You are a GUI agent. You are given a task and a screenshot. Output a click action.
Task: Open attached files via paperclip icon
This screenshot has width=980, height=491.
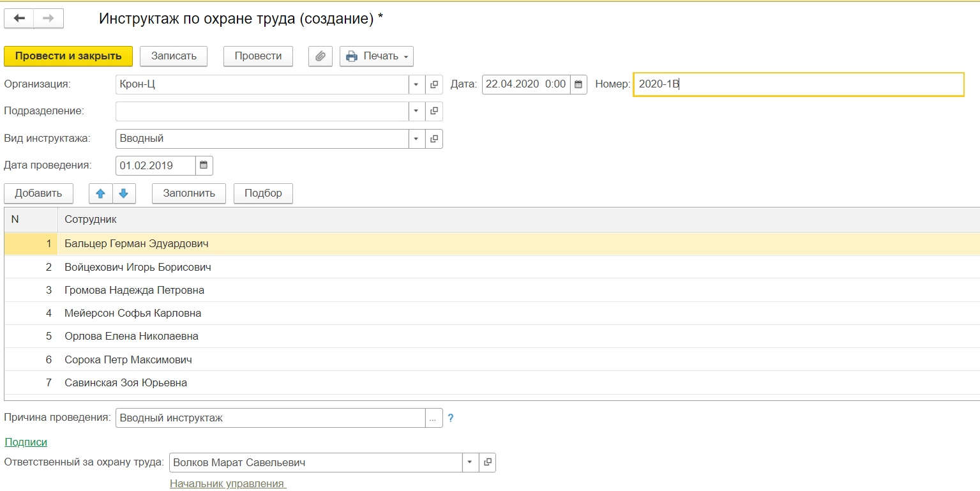320,56
